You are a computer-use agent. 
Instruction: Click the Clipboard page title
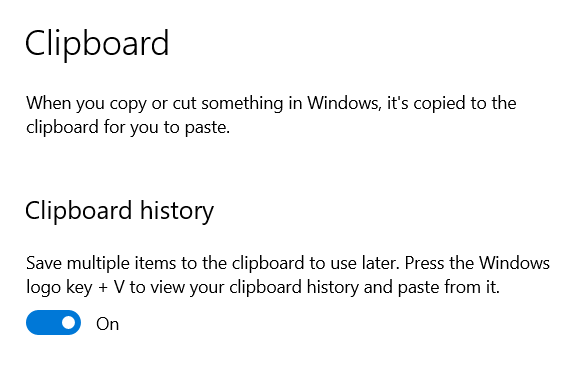[97, 43]
